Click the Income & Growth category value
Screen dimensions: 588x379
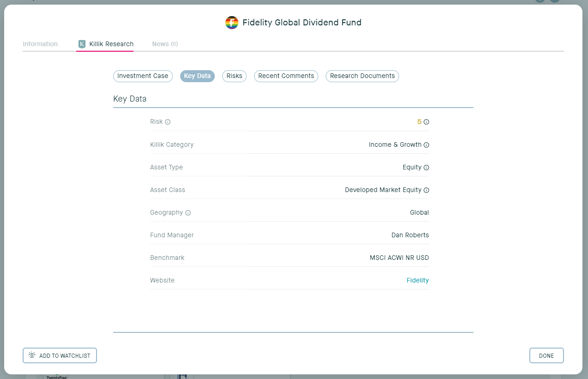pyautogui.click(x=395, y=144)
